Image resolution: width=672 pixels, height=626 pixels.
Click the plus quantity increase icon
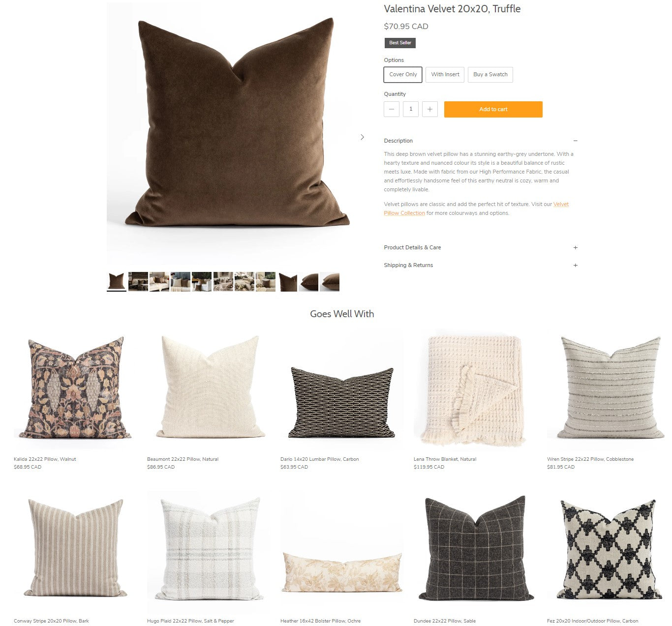click(430, 109)
